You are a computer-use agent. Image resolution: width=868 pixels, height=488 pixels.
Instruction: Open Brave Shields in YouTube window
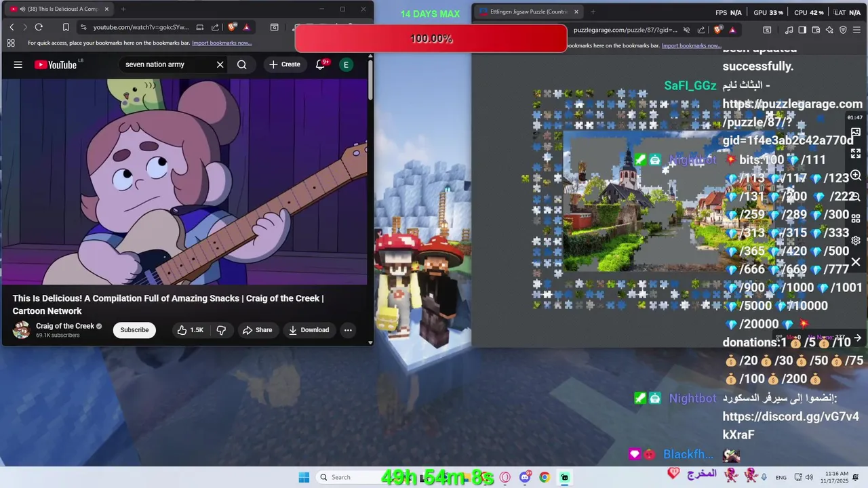pyautogui.click(x=232, y=27)
